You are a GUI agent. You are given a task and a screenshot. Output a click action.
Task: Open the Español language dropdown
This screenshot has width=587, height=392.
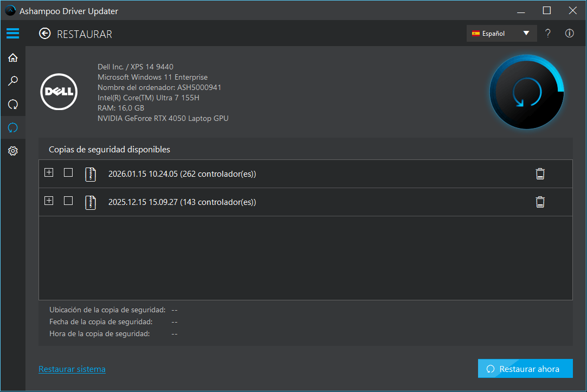tap(501, 33)
